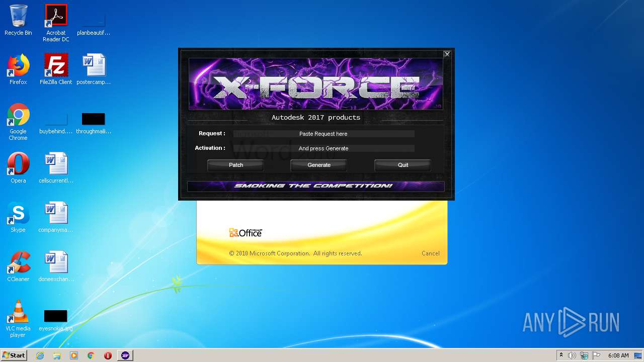
Task: Open the VLC media player shortcut
Action: tap(18, 319)
